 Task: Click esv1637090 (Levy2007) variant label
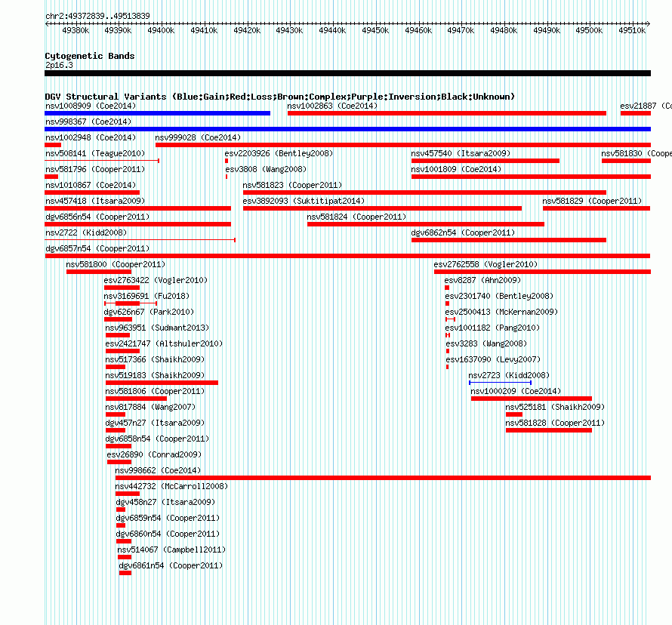(493, 359)
